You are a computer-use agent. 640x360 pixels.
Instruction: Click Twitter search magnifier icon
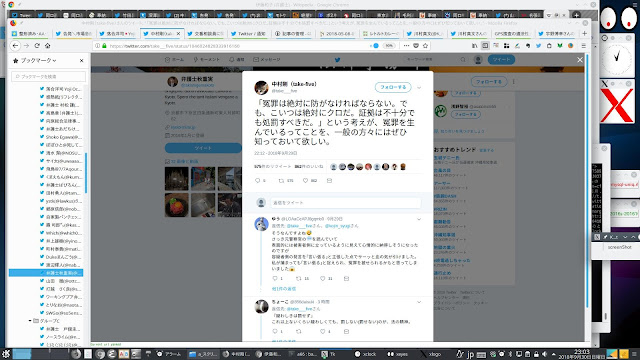(x=463, y=60)
